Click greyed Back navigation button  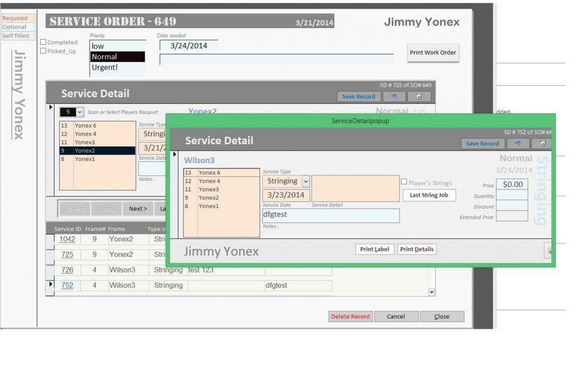click(x=106, y=209)
